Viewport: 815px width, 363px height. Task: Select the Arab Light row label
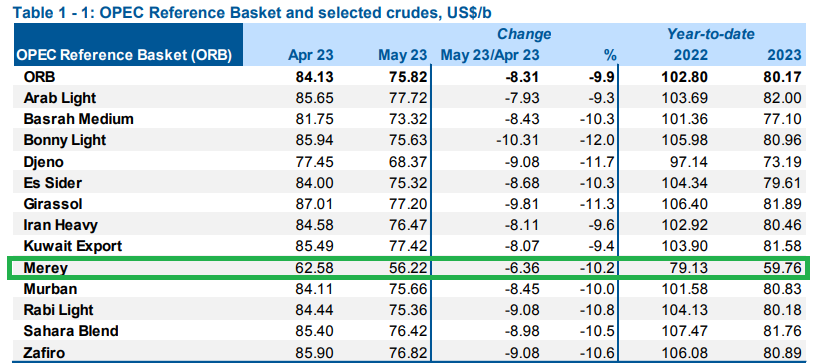(60, 98)
